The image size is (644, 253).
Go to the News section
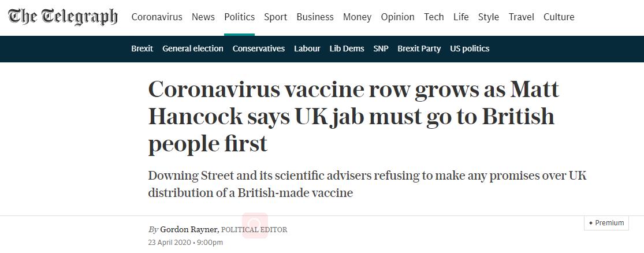point(203,17)
